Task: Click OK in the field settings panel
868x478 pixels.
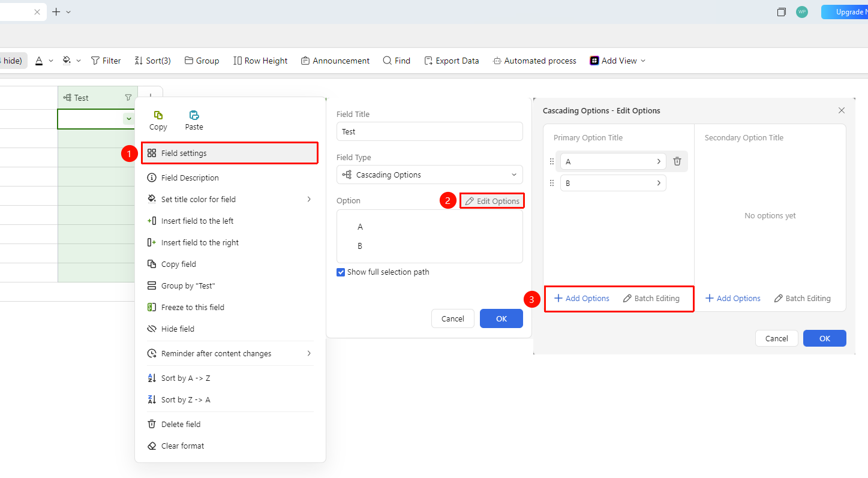Action: (x=501, y=318)
